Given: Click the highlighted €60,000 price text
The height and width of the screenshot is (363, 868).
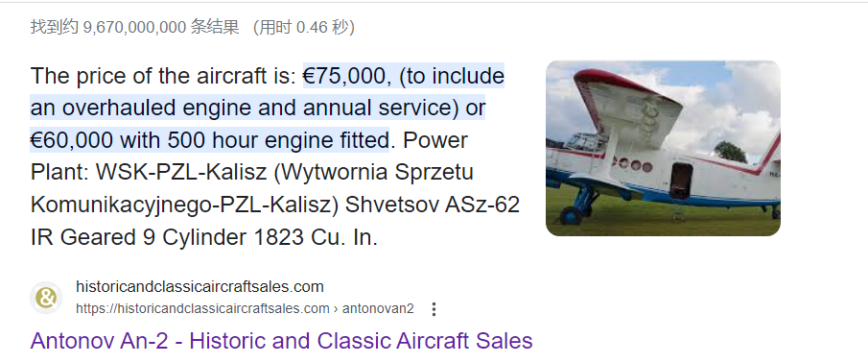Looking at the screenshot, I should 72,141.
